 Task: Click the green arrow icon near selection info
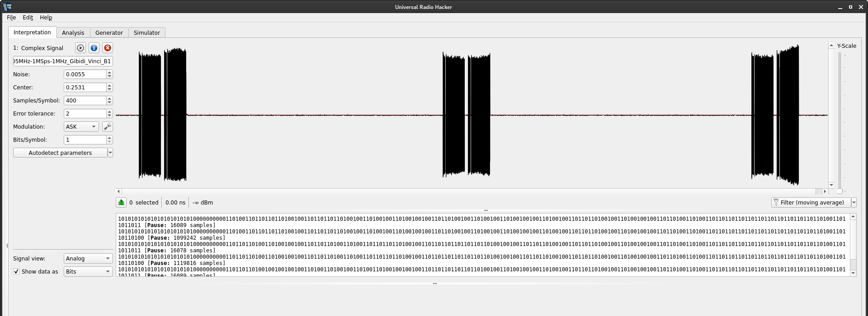click(121, 203)
